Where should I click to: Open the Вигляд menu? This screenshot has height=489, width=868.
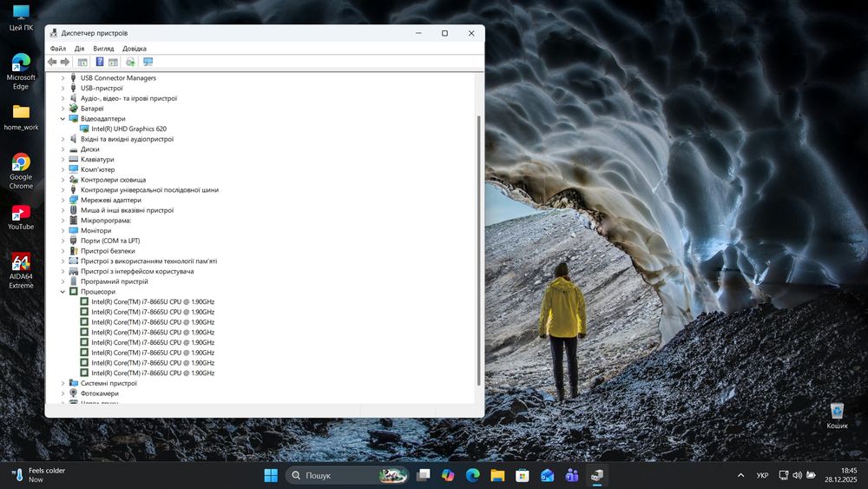[x=103, y=49]
